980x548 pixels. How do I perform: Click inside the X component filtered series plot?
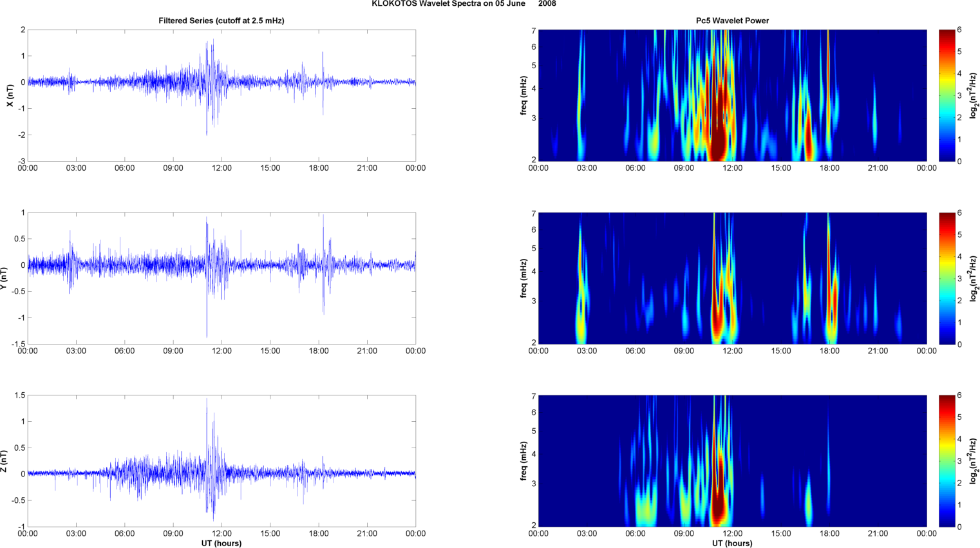coord(221,95)
